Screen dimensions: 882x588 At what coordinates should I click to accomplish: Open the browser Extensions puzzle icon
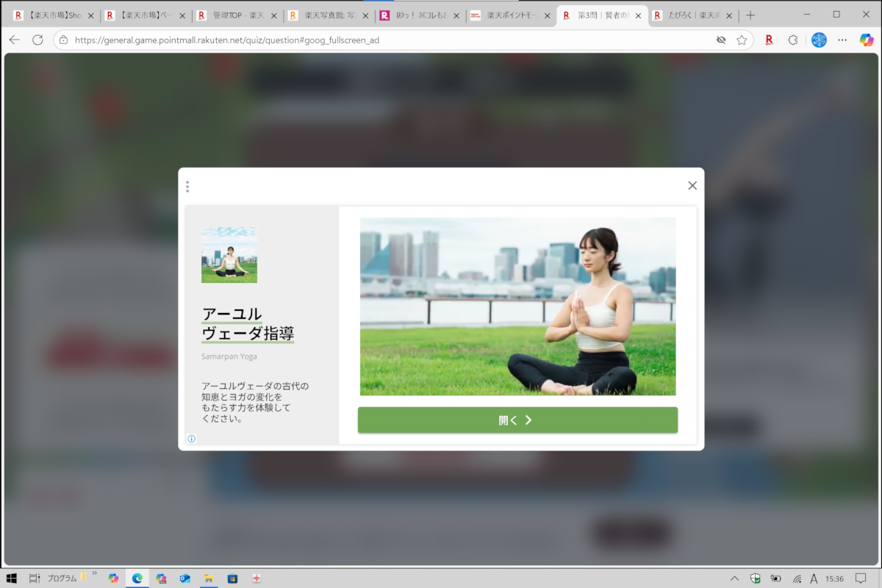point(792,40)
